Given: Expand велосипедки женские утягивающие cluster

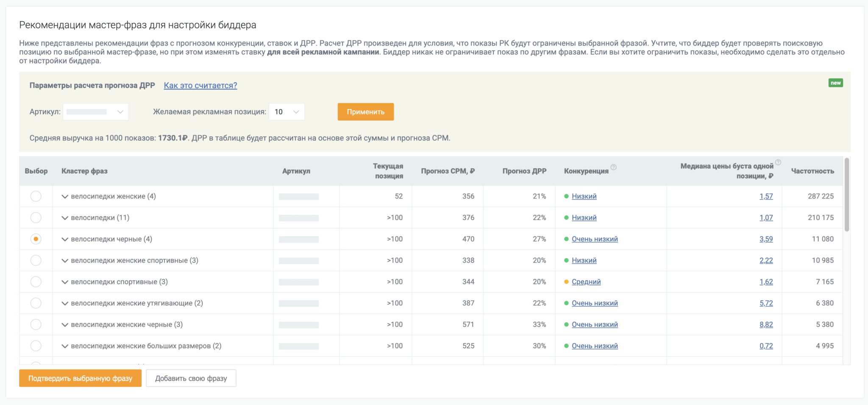Looking at the screenshot, I should 65,303.
